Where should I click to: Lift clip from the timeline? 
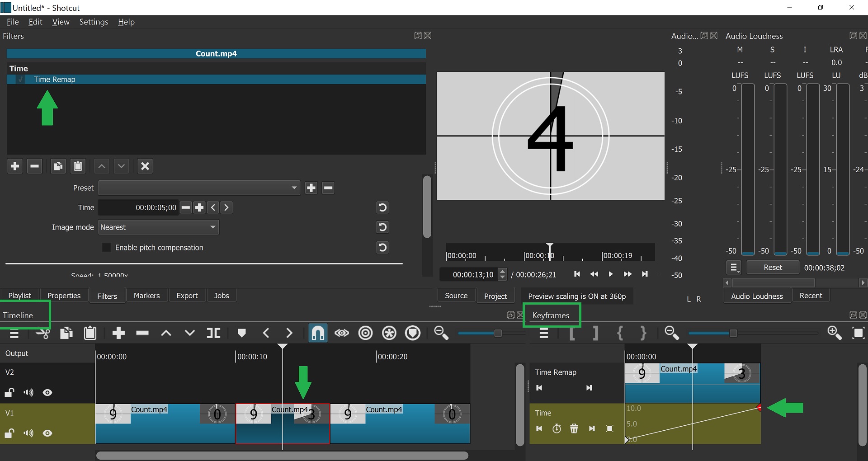(x=166, y=334)
